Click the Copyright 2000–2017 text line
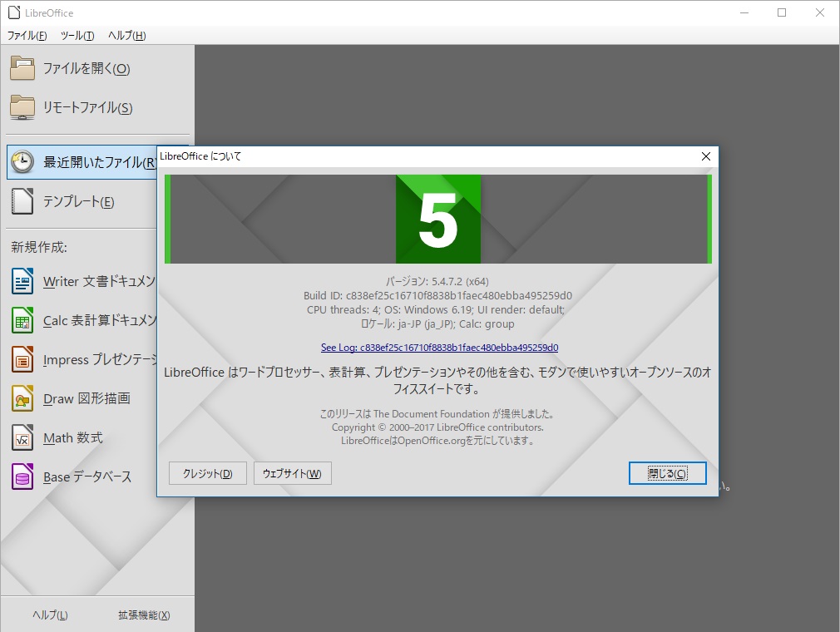The height and width of the screenshot is (632, 840). pyautogui.click(x=437, y=427)
